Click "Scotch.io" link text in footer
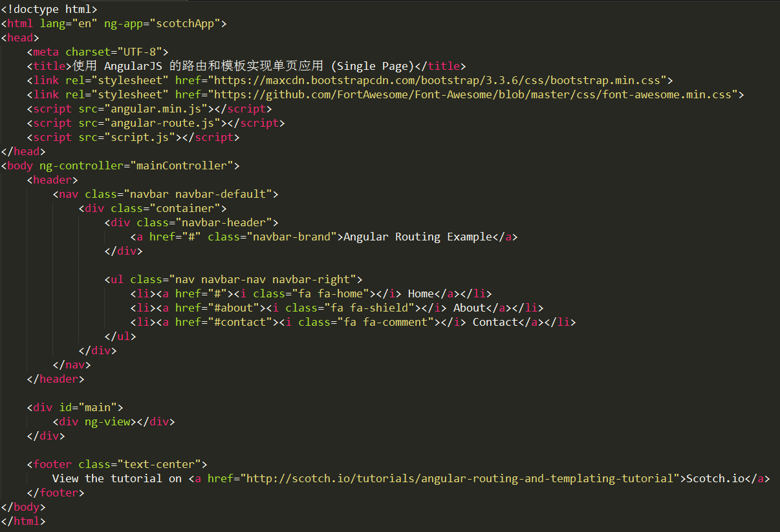Viewport: 780px width, 532px height. (715, 478)
